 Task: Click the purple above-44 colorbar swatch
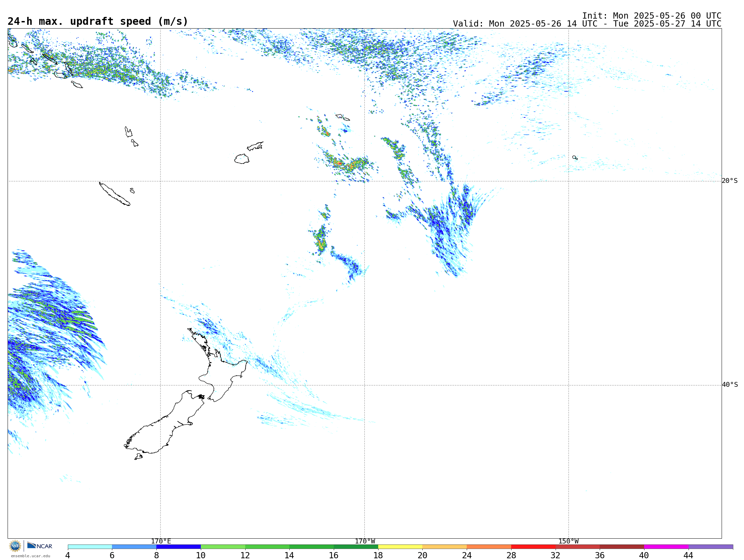point(711,547)
